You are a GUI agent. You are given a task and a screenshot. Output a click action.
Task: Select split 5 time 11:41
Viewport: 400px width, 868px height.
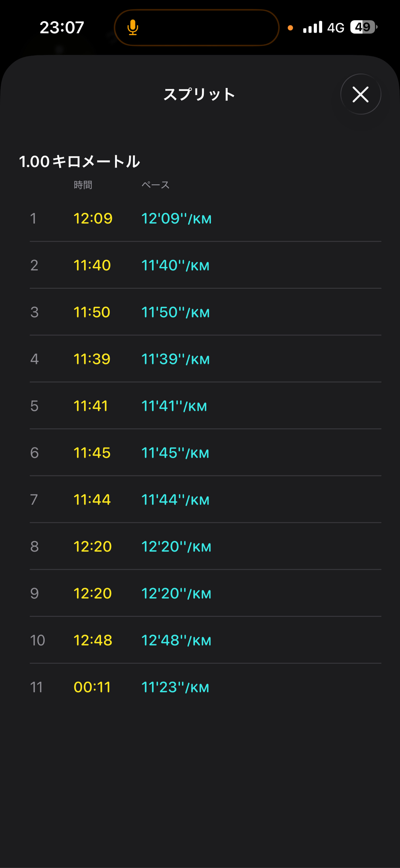[91, 406]
